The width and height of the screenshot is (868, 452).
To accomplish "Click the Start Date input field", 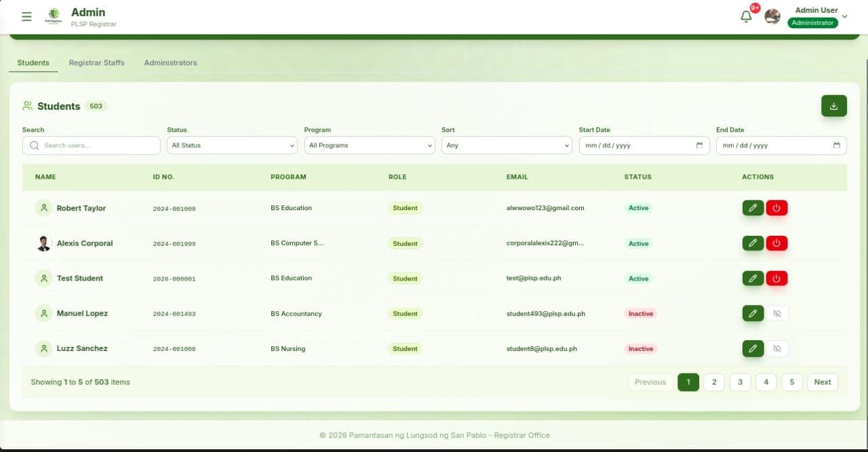I will tap(644, 145).
